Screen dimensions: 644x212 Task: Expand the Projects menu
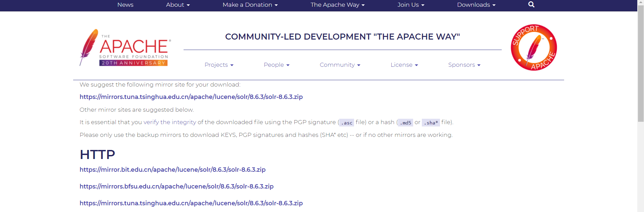pyautogui.click(x=219, y=65)
